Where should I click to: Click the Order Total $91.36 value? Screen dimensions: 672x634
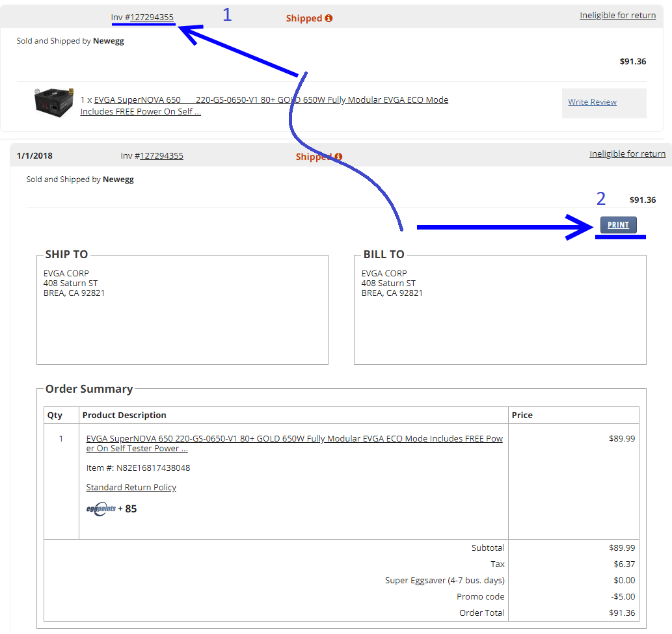tap(622, 613)
